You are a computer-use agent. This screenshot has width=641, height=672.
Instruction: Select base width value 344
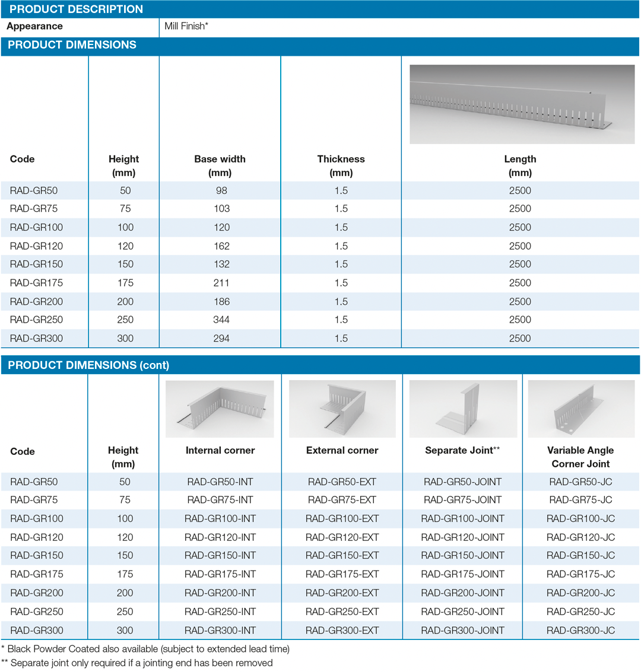coord(220,320)
